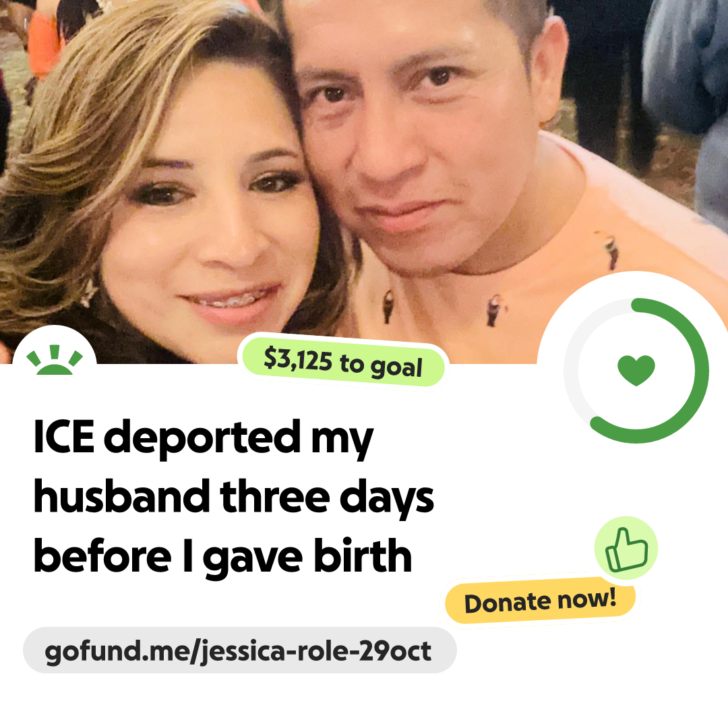Select the headline line 'before I gave birth'
Viewport: 728px width, 728px height.
coord(223,557)
